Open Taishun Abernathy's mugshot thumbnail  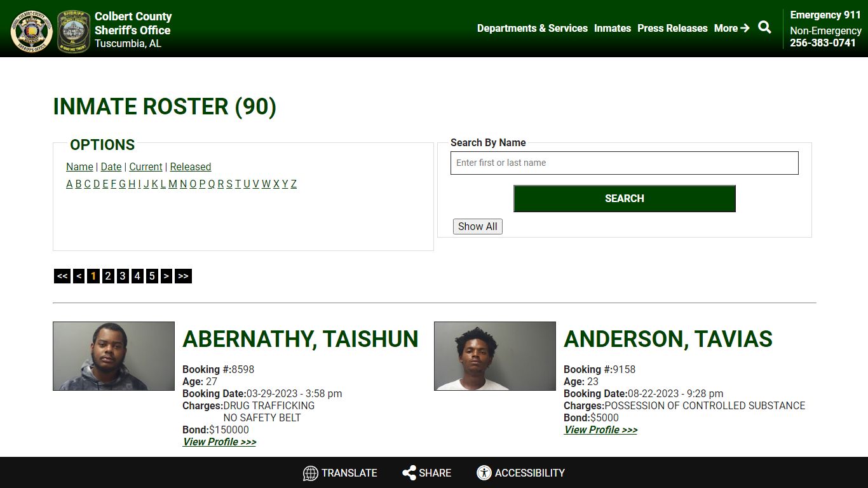pyautogui.click(x=114, y=356)
